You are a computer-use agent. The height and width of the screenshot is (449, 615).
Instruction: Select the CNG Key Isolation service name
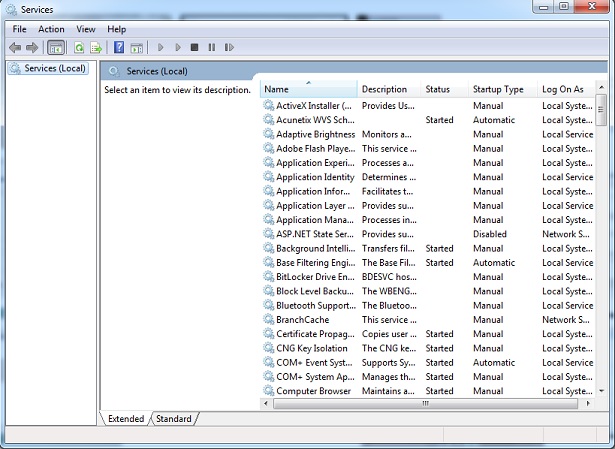[x=312, y=348]
